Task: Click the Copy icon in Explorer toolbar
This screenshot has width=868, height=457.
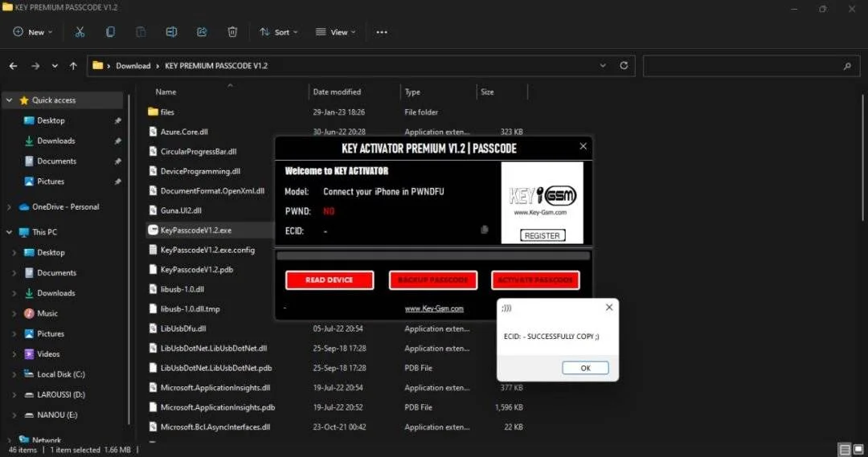Action: pyautogui.click(x=110, y=32)
